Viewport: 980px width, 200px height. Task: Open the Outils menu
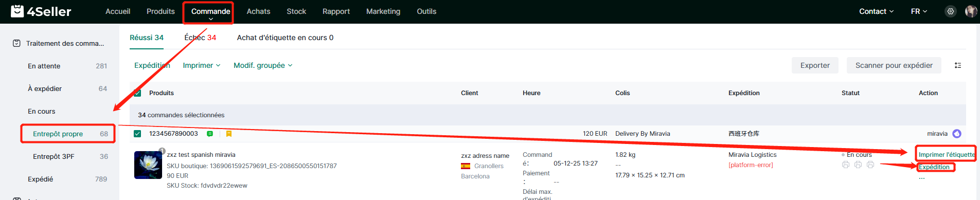426,11
